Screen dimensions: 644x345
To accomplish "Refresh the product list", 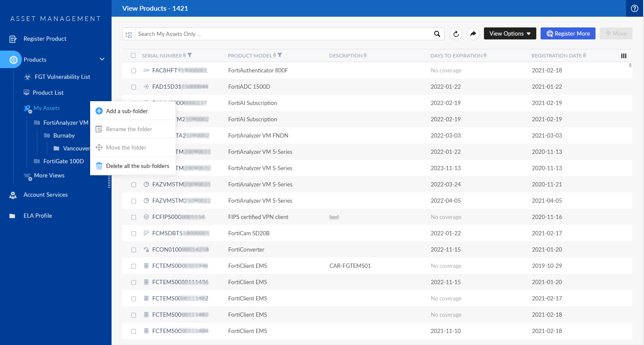I will 456,33.
